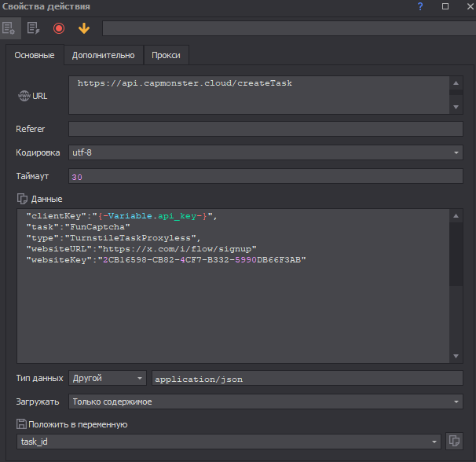Select the Основные tab
Screen dimensions: 476x462
point(35,55)
